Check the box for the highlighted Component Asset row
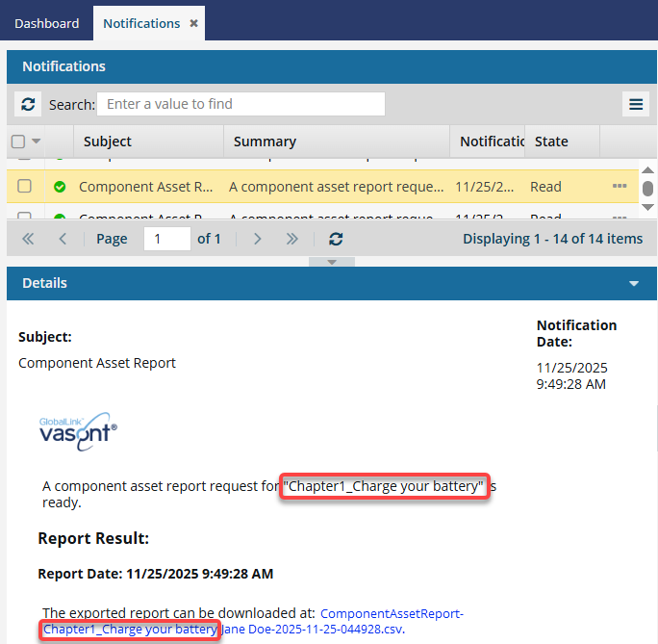Image resolution: width=658 pixels, height=644 pixels. [x=25, y=187]
